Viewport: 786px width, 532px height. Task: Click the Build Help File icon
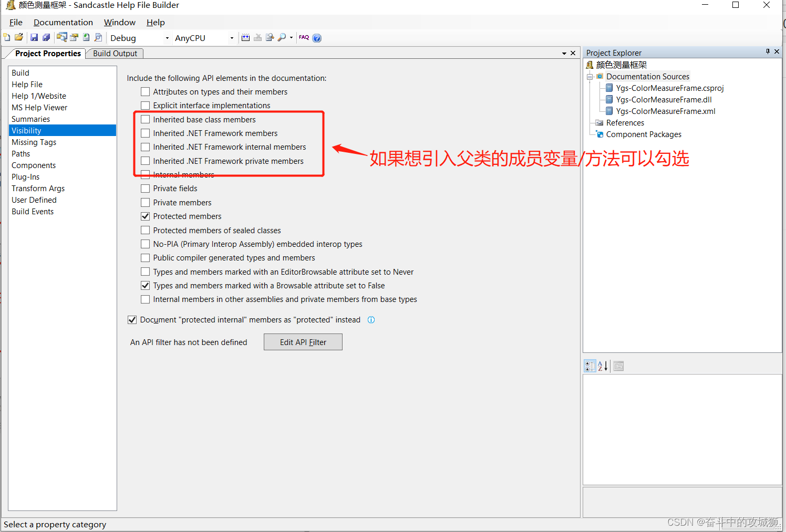point(245,37)
